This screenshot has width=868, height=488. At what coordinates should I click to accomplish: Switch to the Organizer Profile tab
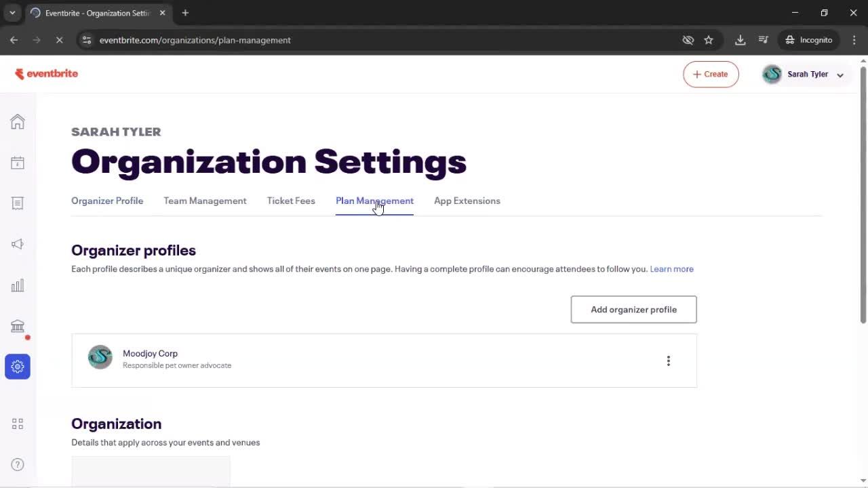click(x=107, y=201)
